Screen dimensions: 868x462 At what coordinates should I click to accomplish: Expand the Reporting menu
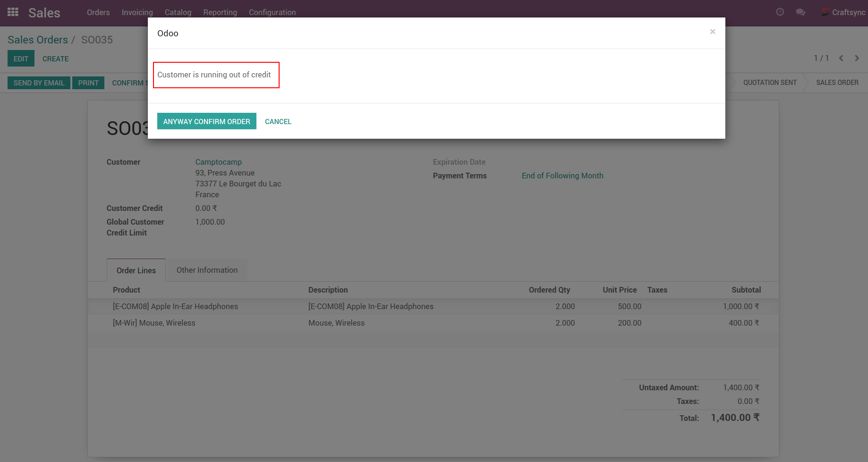(220, 12)
